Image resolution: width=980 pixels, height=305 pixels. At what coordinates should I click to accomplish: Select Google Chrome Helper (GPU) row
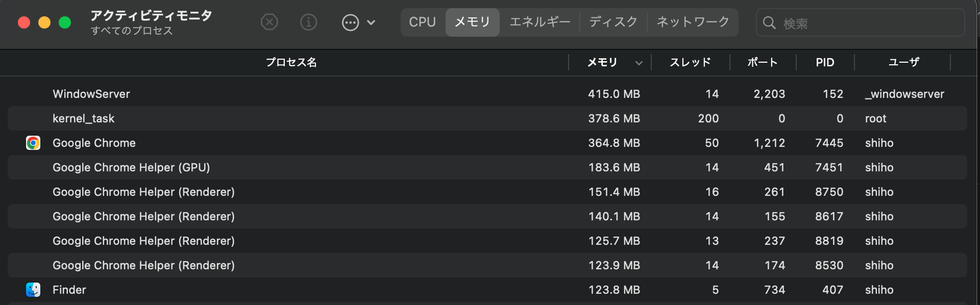306,167
